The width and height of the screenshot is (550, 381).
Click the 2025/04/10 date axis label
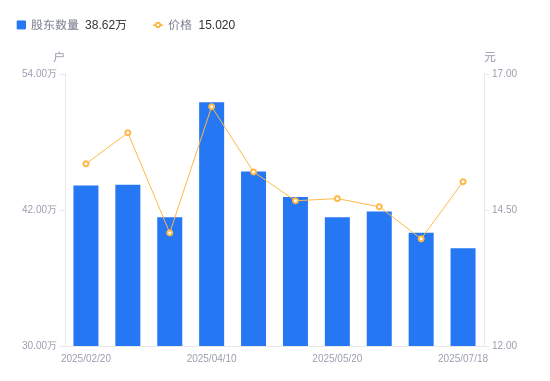(212, 358)
